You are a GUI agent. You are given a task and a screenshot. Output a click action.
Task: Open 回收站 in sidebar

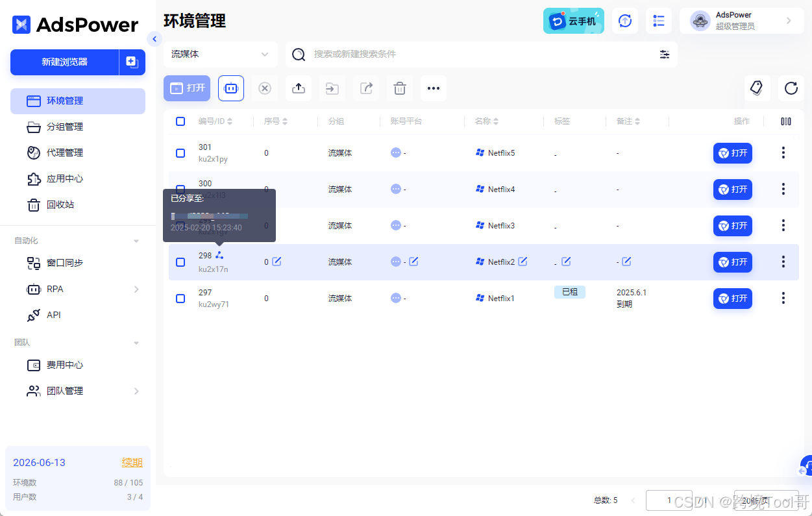78,205
